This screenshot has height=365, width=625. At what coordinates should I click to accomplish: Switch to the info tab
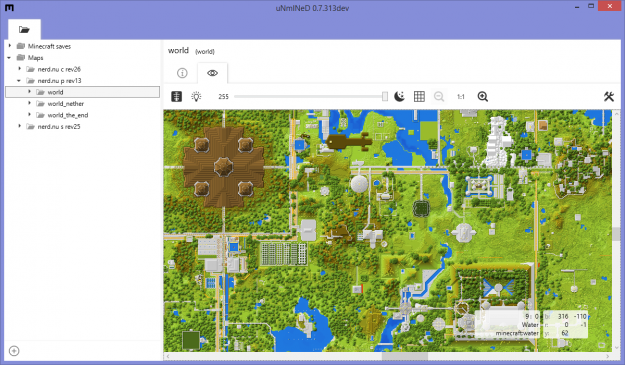click(x=182, y=73)
